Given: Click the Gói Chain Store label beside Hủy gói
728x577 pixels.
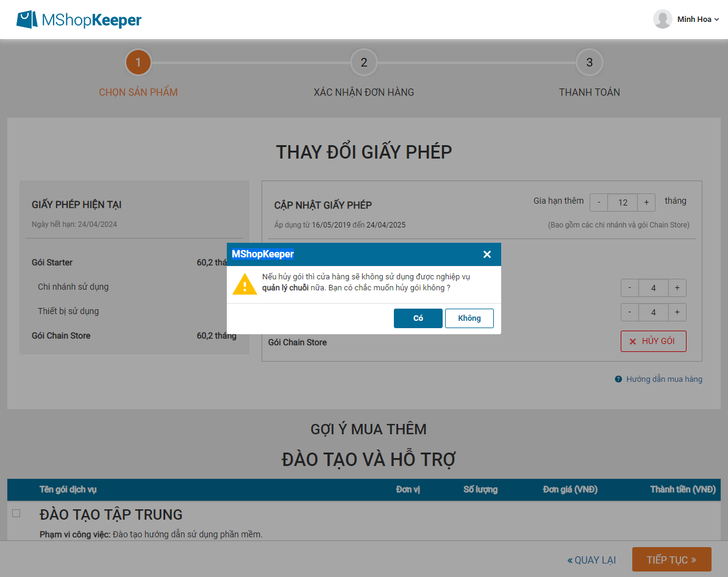Looking at the screenshot, I should click(297, 342).
